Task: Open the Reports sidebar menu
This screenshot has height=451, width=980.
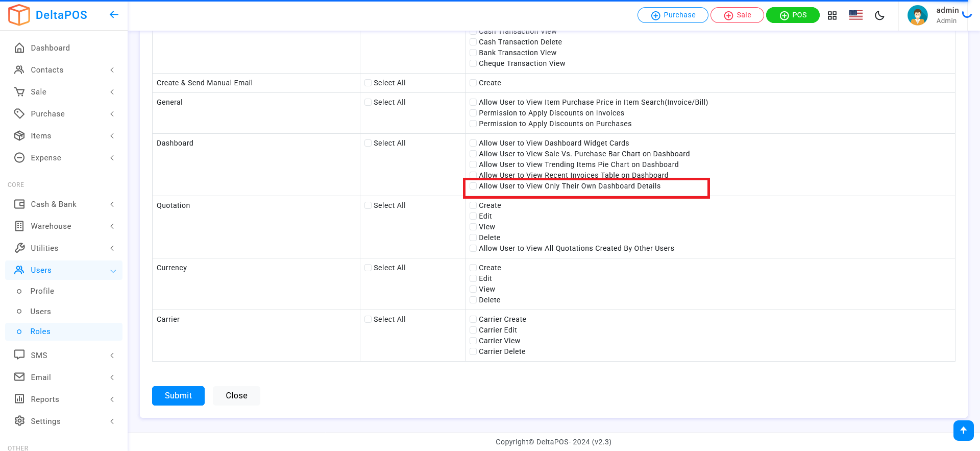Action: pos(45,399)
